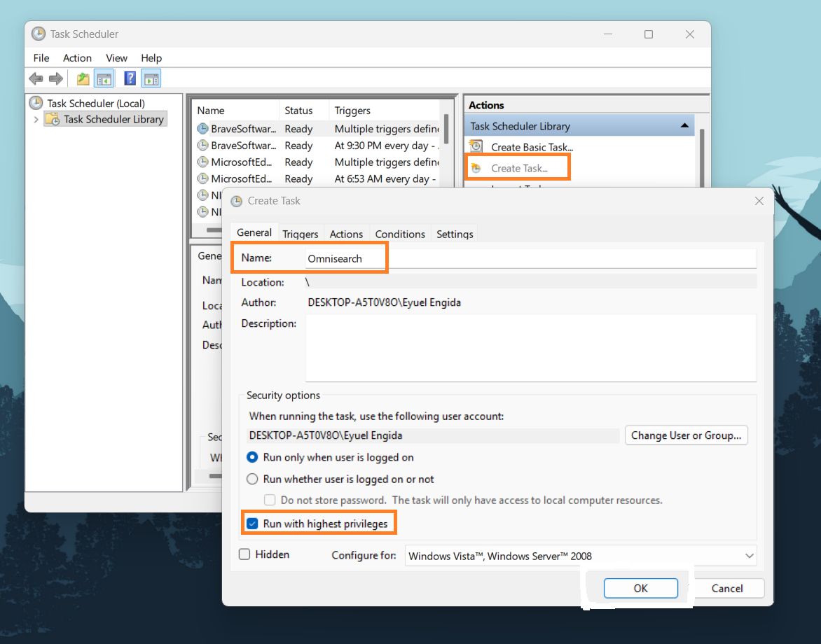The image size is (821, 644).
Task: Collapse the Task Scheduler Library actions section
Action: [x=684, y=125]
